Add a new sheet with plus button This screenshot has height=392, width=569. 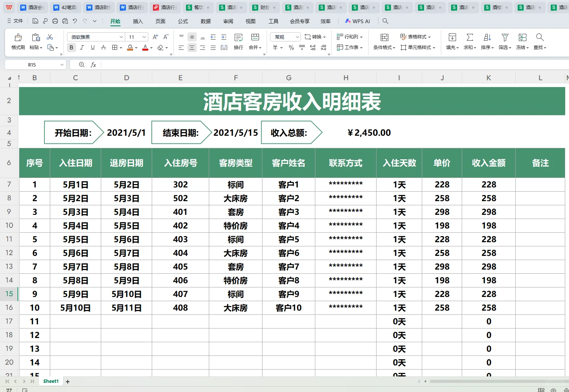[68, 381]
